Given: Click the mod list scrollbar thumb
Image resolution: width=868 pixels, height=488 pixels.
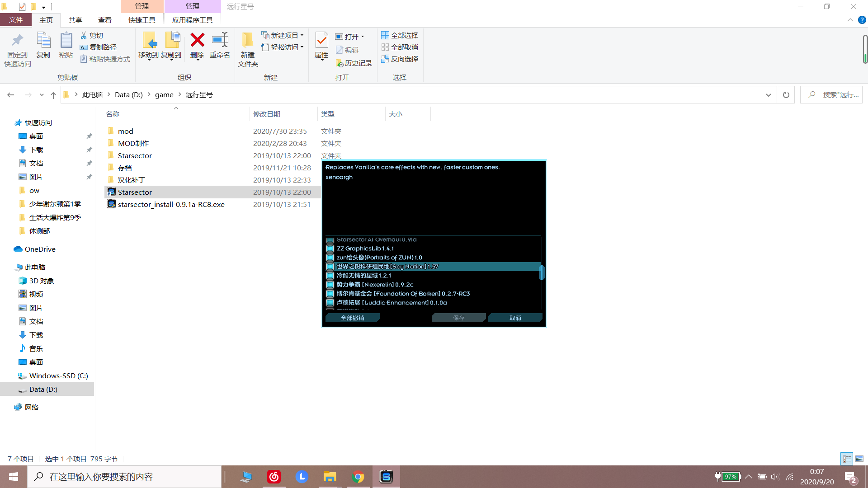Looking at the screenshot, I should click(541, 272).
